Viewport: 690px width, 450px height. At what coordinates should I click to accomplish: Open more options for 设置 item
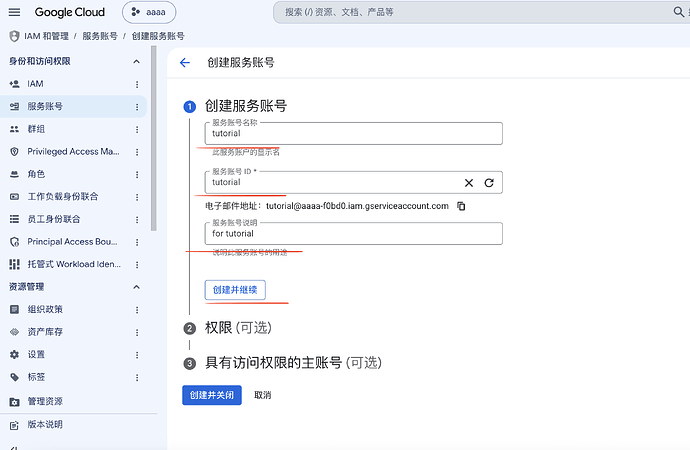137,355
